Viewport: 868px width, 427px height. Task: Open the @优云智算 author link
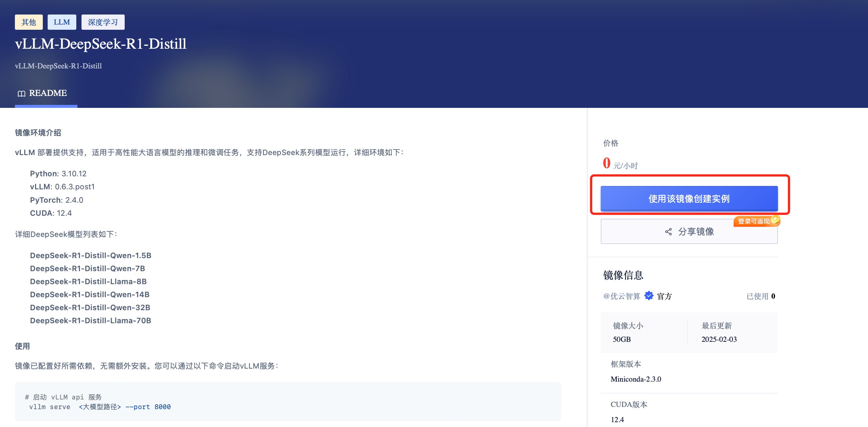[622, 296]
